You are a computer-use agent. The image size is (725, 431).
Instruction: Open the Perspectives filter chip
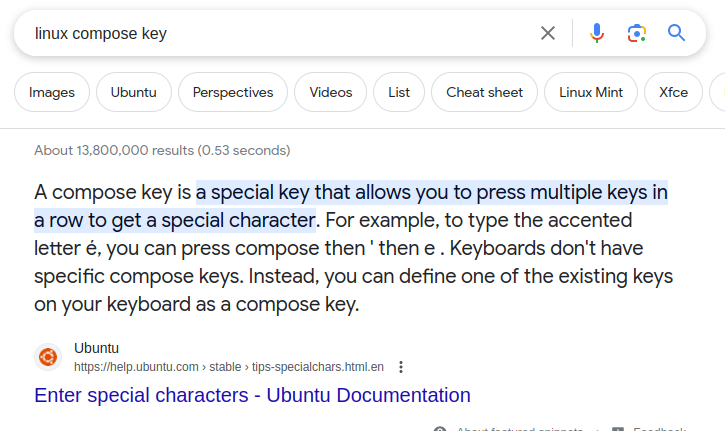[x=233, y=92]
